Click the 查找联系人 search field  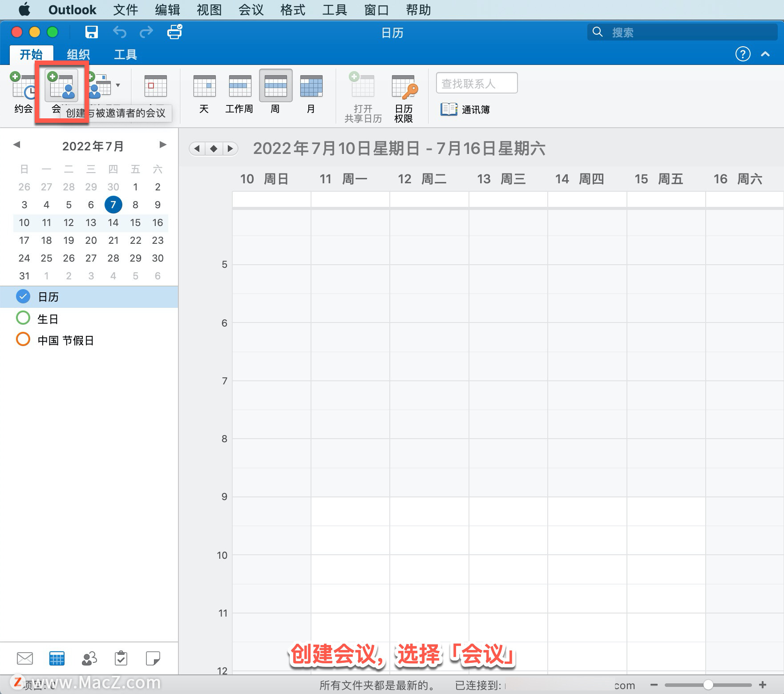477,83
